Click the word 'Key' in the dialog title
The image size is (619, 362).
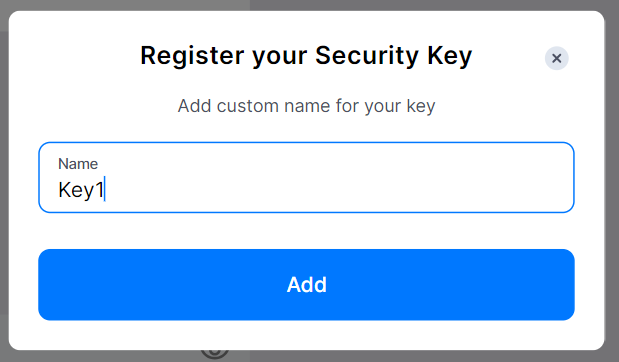[x=450, y=55]
